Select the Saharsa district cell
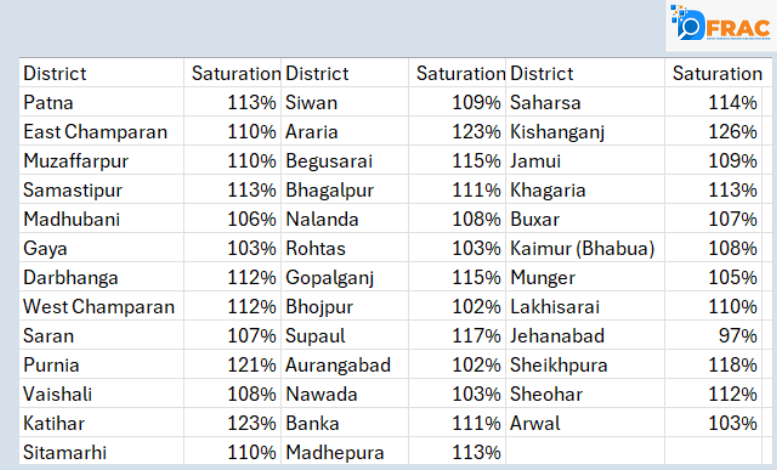The width and height of the screenshot is (777, 470). pos(545,103)
